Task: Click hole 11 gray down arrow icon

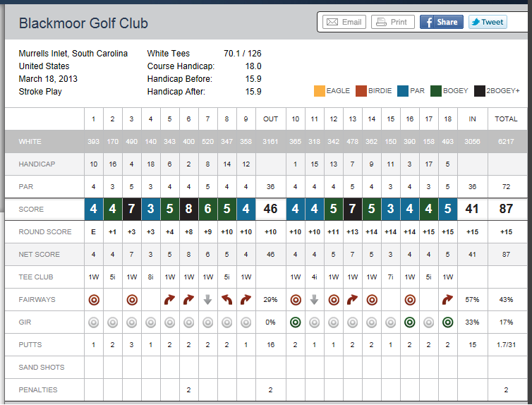Action: point(315,300)
